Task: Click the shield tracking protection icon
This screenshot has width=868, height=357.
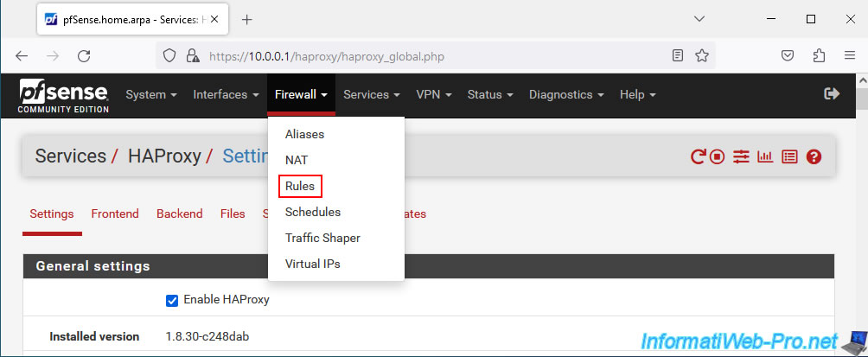Action: [169, 56]
